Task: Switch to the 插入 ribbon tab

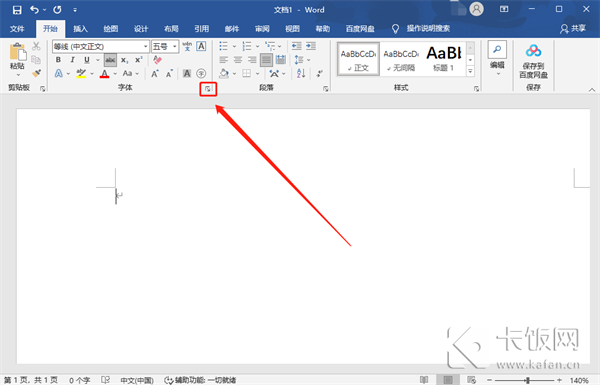Action: pos(80,29)
